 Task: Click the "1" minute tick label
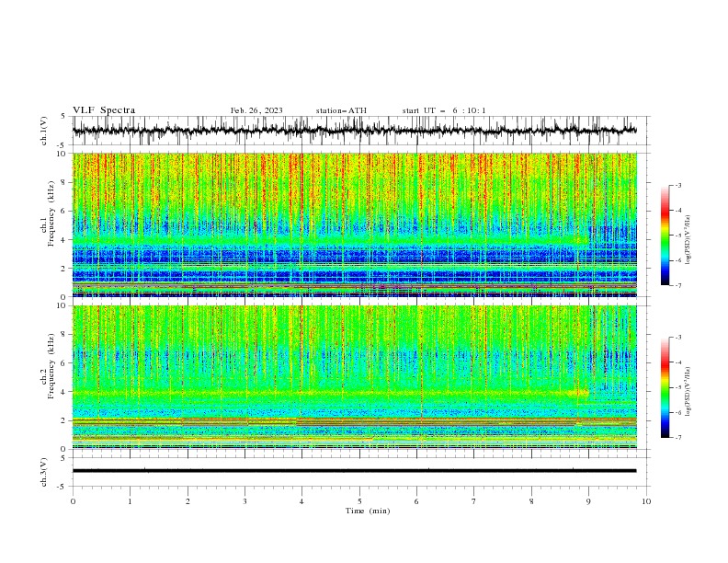click(x=130, y=501)
